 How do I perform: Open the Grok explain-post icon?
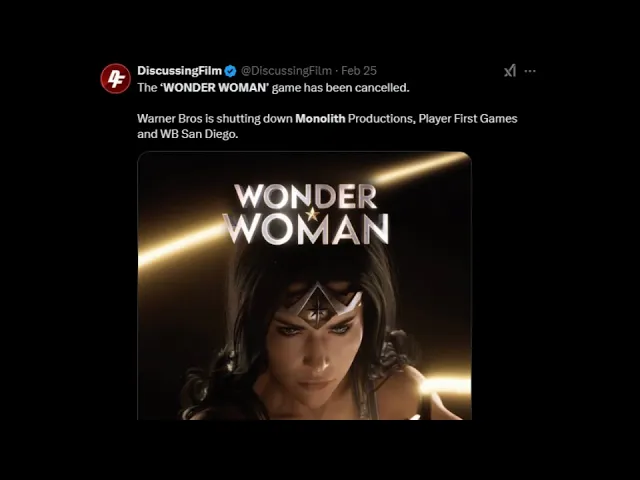coord(509,71)
